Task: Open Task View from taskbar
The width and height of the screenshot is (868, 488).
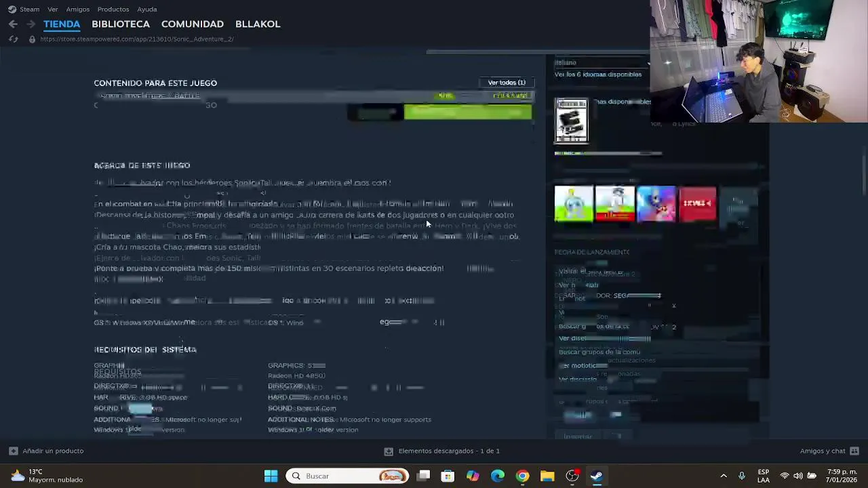Action: (423, 476)
